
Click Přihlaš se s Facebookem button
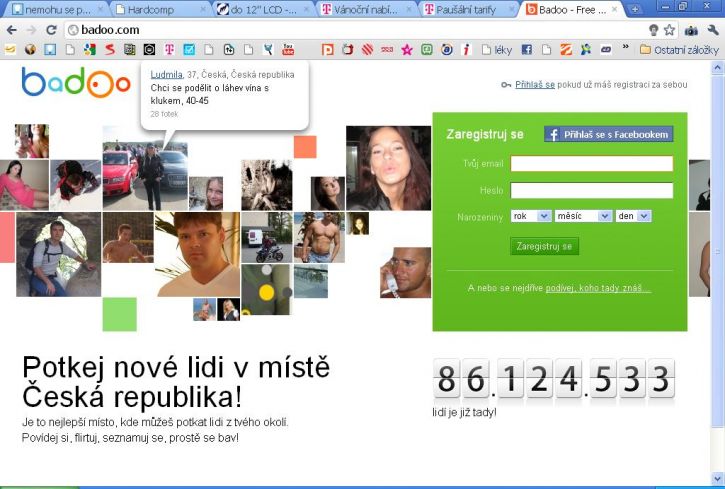click(x=608, y=134)
